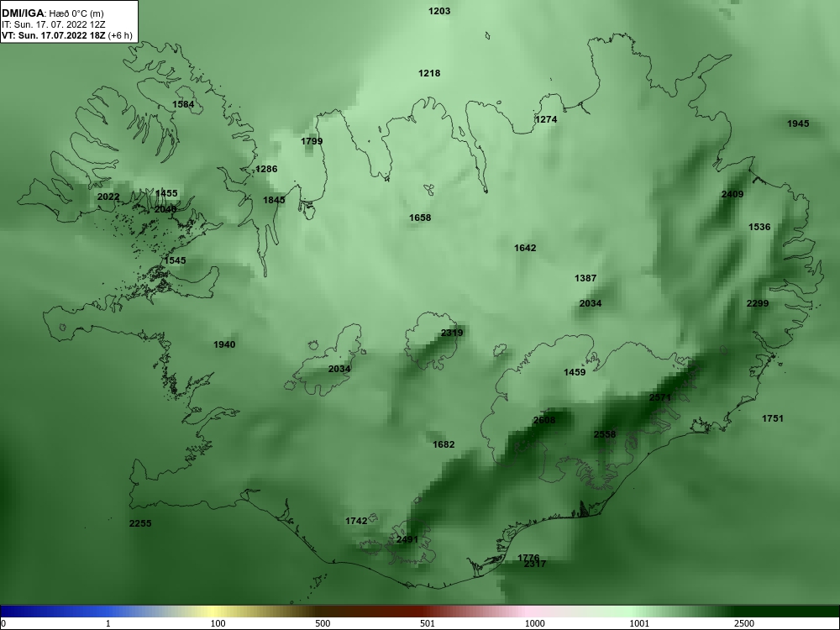Select the legend label 1
Viewport: 840px width, 630px height.
(108, 623)
